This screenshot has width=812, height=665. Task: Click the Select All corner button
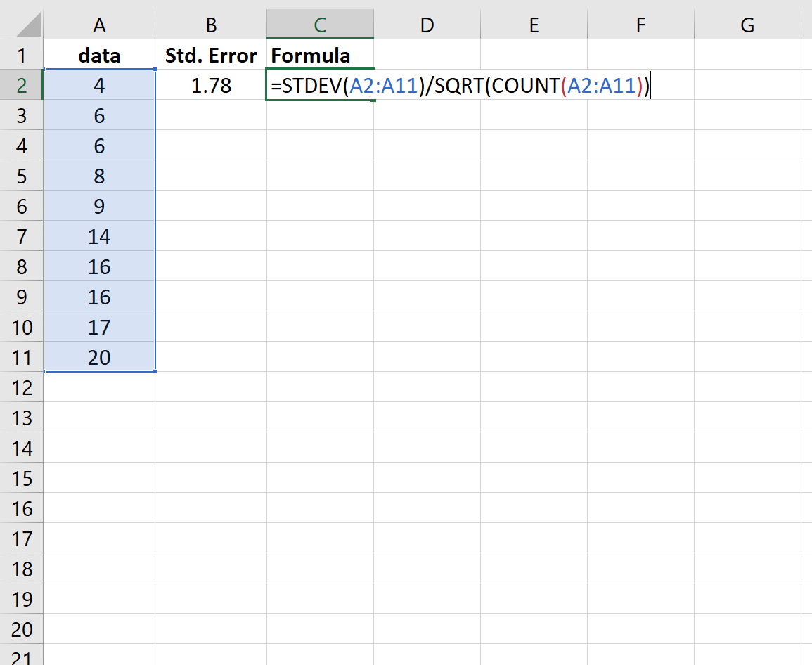[x=21, y=25]
